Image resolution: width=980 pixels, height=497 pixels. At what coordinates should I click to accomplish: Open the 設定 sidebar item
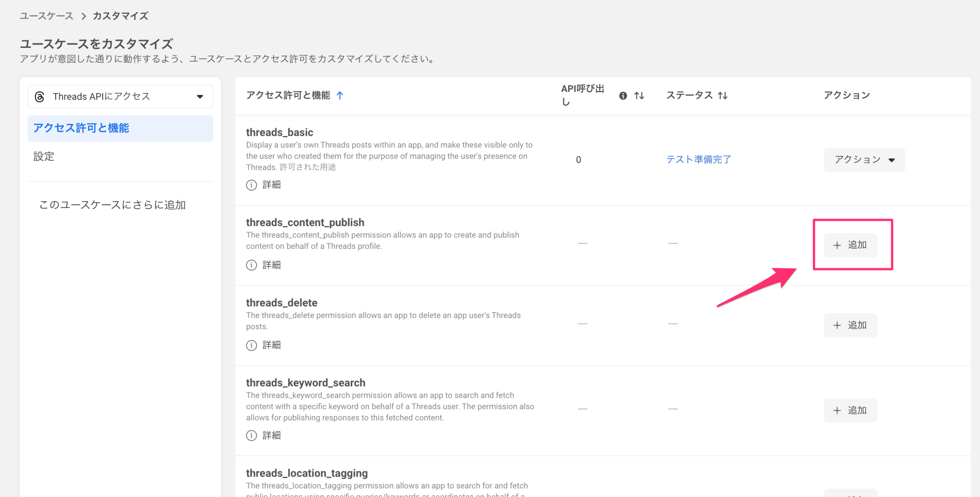tap(44, 156)
